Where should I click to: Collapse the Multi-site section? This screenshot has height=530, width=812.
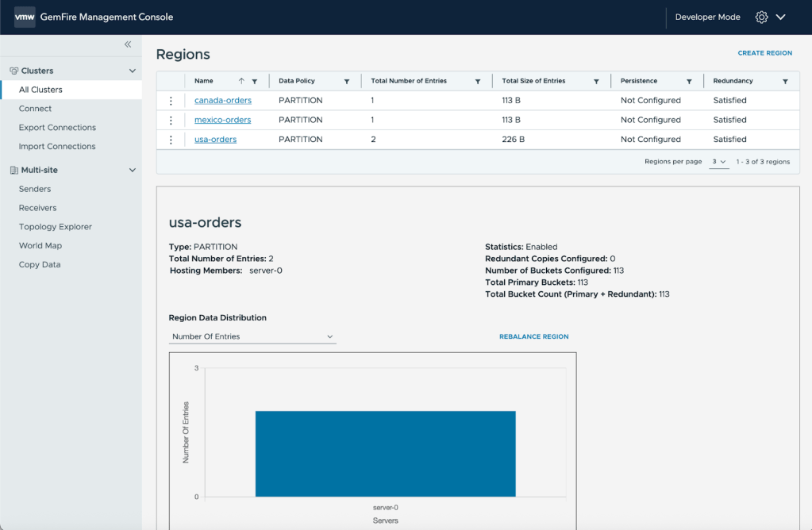[x=133, y=170]
